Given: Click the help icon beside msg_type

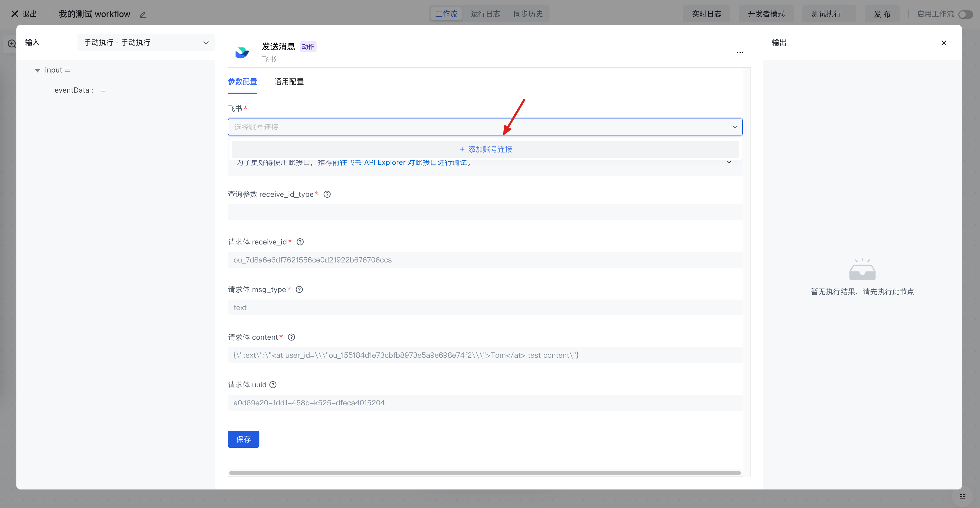Looking at the screenshot, I should pyautogui.click(x=299, y=289).
